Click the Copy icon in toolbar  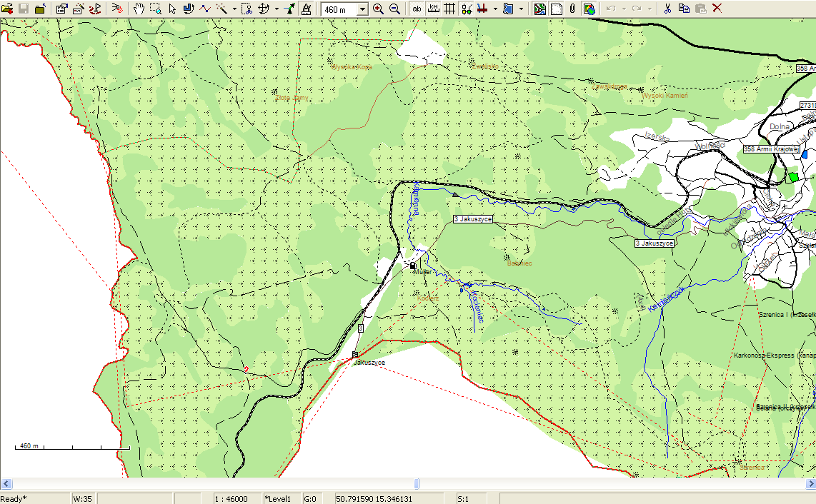click(684, 9)
